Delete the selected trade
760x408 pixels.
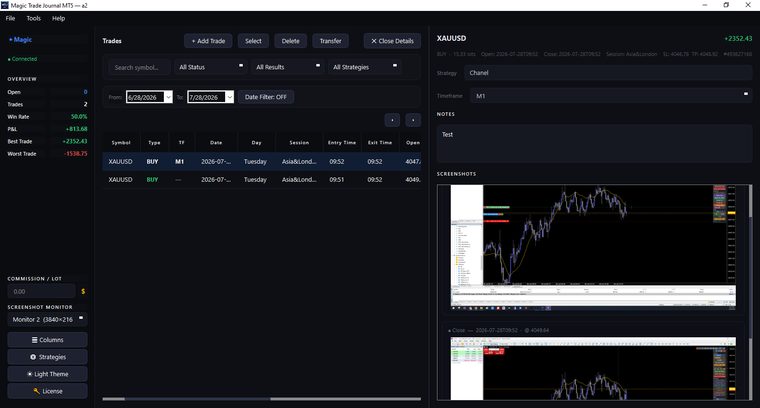290,41
